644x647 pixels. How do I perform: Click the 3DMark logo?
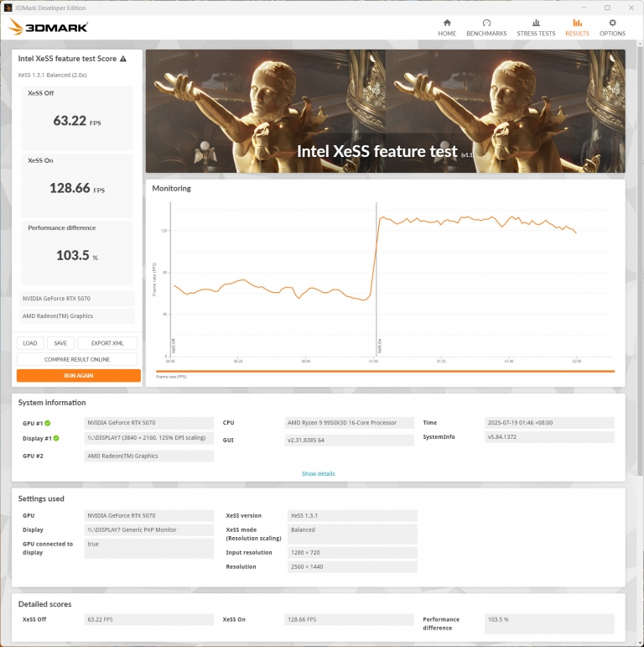(x=49, y=27)
